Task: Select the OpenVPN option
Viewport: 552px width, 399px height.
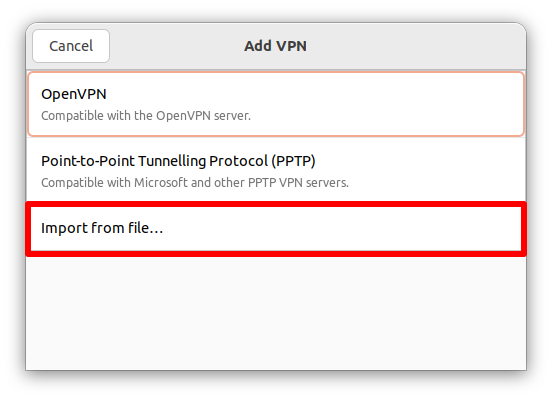Action: [x=276, y=104]
